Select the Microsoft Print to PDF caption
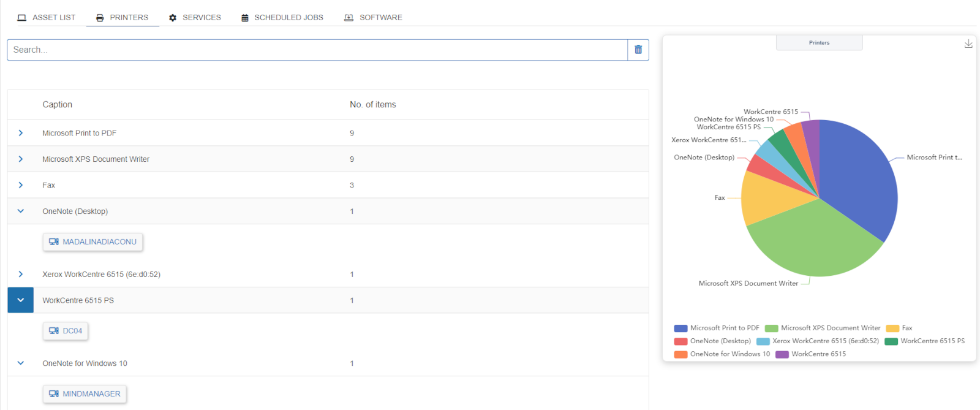The height and width of the screenshot is (410, 980). click(79, 133)
